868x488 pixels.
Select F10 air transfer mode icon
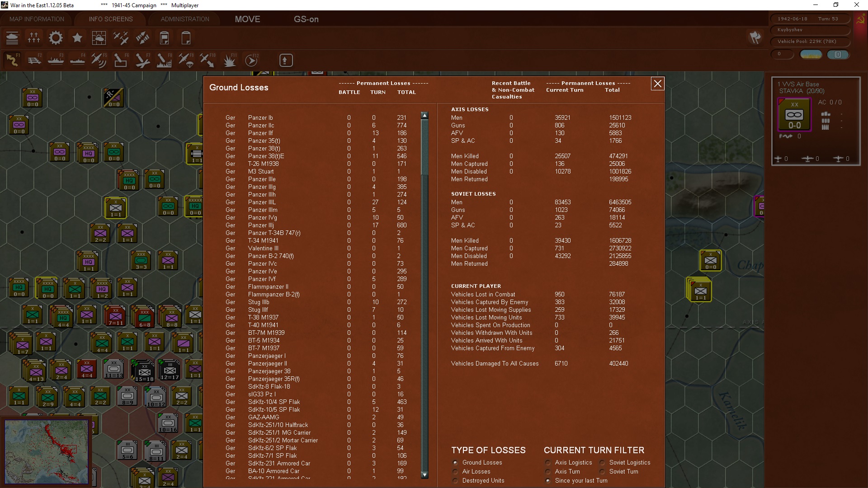point(208,60)
